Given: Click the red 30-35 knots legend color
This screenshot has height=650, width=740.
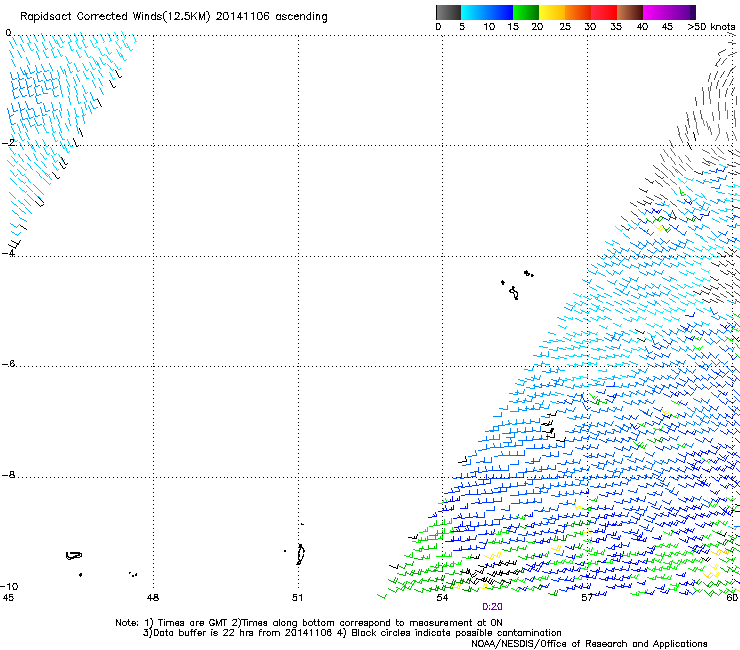Looking at the screenshot, I should [x=604, y=12].
